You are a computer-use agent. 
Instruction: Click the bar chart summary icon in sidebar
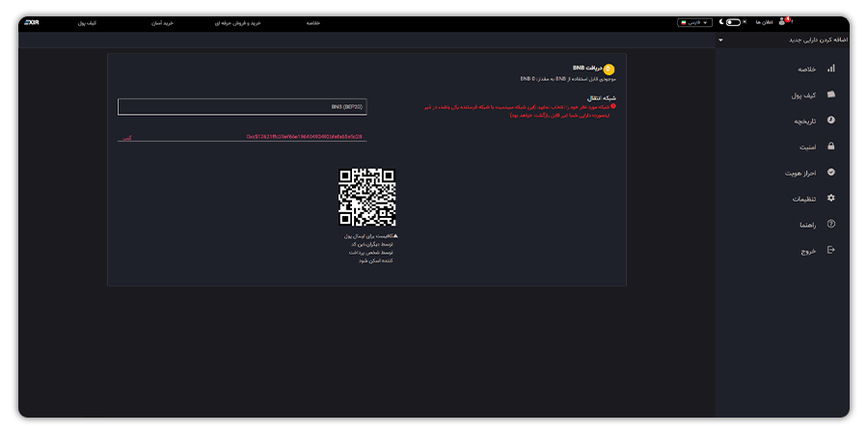click(x=831, y=68)
